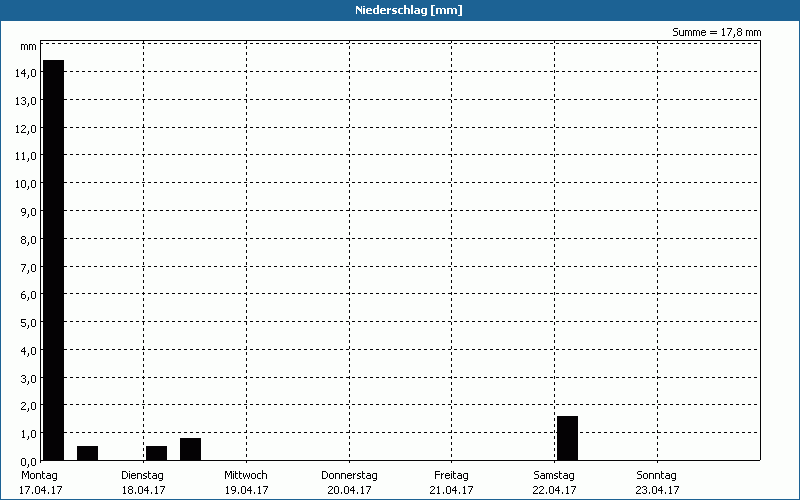Select the 'Sonntag' axis label

pyautogui.click(x=656, y=475)
